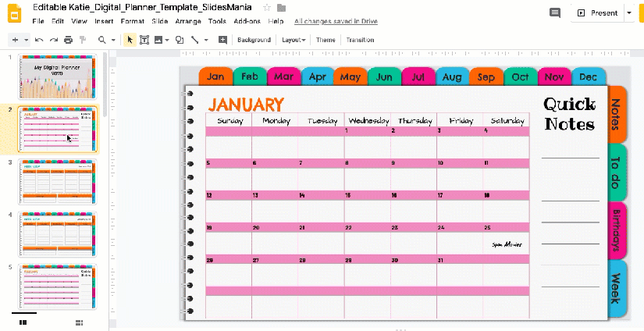Click the Add comment toolbar icon
The image size is (644, 331).
[x=222, y=40]
